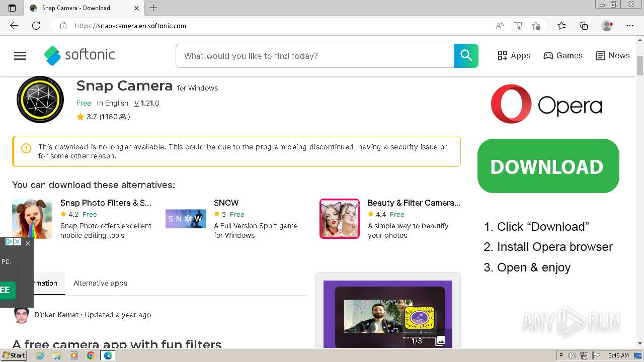Select the Snap Camera - Download tab
The image size is (644, 362).
click(x=84, y=8)
